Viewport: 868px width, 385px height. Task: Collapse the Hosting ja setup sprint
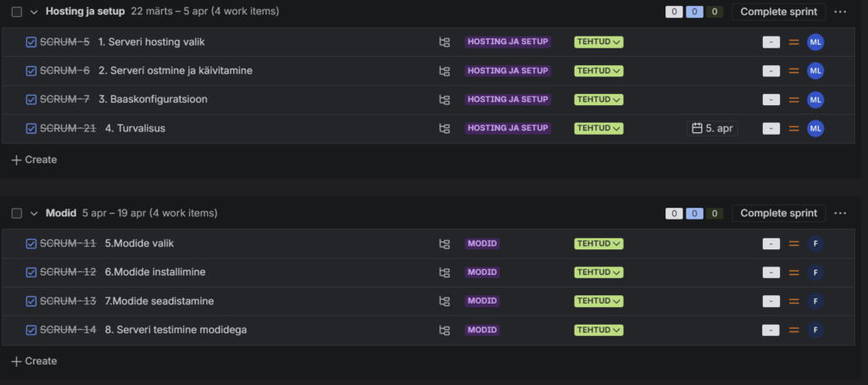(34, 12)
